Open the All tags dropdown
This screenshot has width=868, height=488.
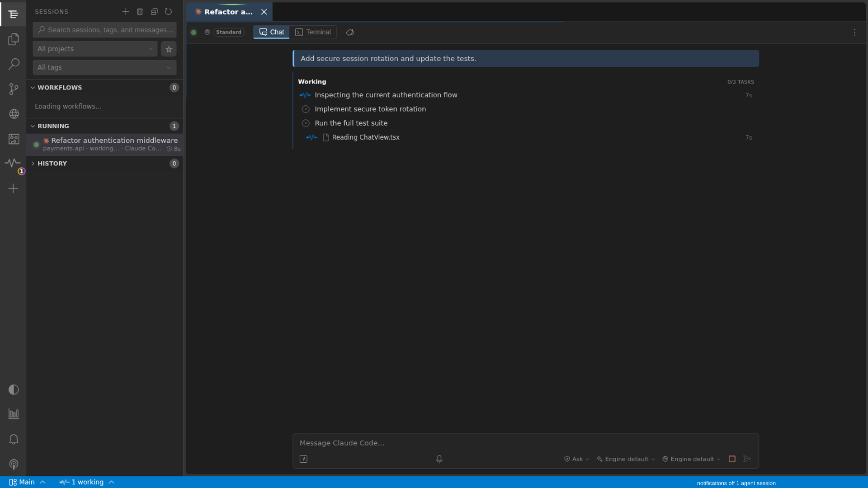(x=104, y=67)
